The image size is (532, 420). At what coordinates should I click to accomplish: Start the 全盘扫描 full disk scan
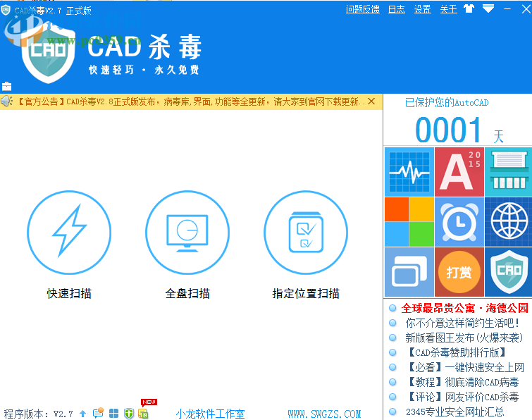tap(187, 233)
